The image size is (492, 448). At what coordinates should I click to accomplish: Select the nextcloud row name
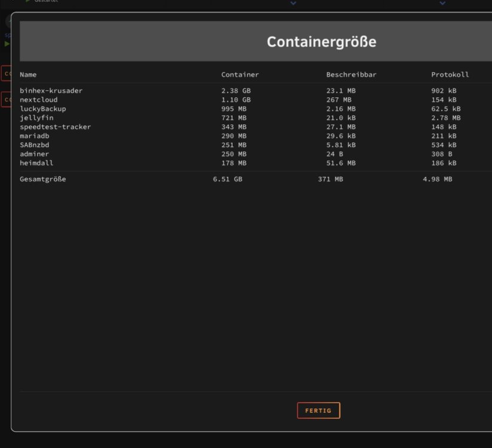click(x=39, y=100)
